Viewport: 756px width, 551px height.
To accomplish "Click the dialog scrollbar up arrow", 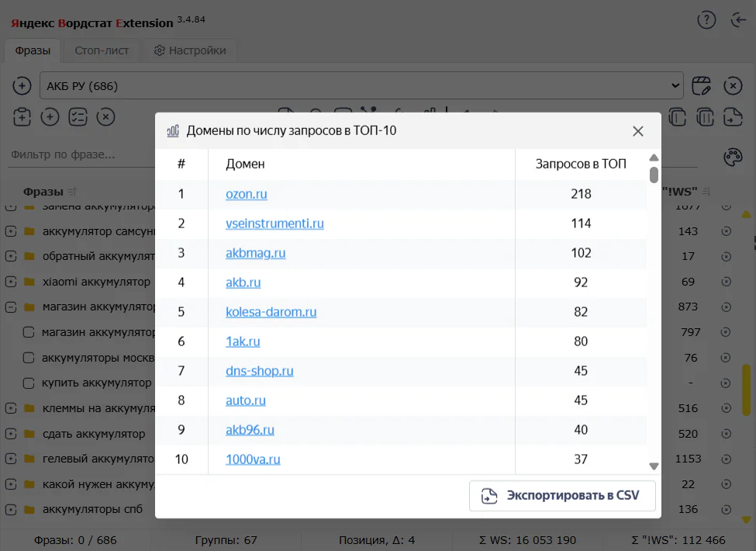I will point(654,158).
